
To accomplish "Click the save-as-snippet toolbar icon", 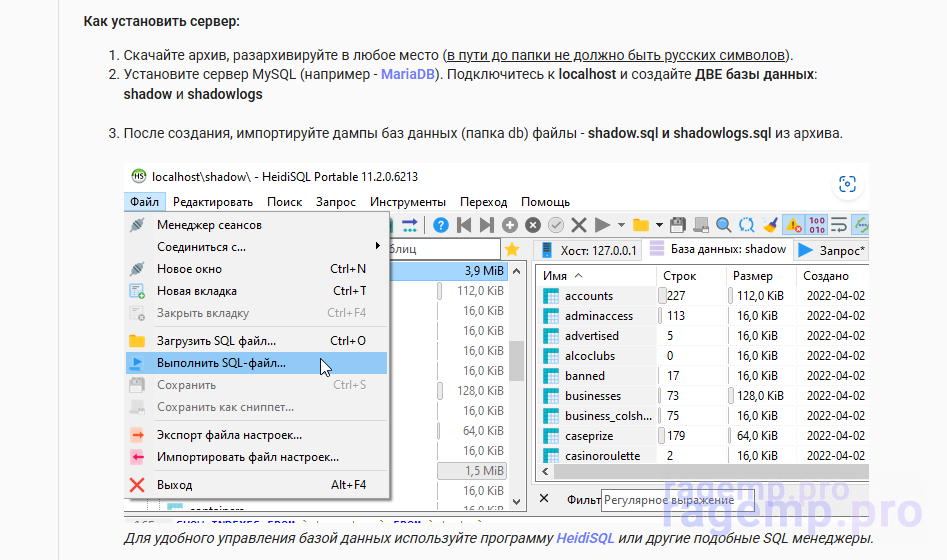I will [x=701, y=225].
